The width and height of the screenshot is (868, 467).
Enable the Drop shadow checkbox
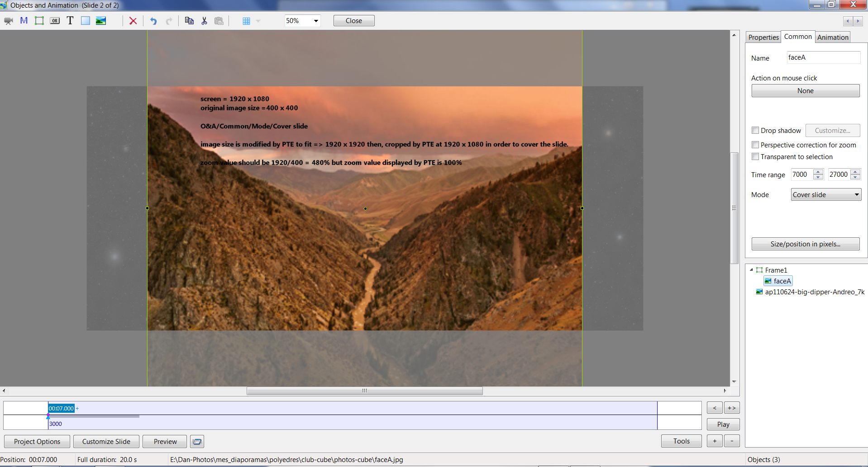[x=755, y=131]
